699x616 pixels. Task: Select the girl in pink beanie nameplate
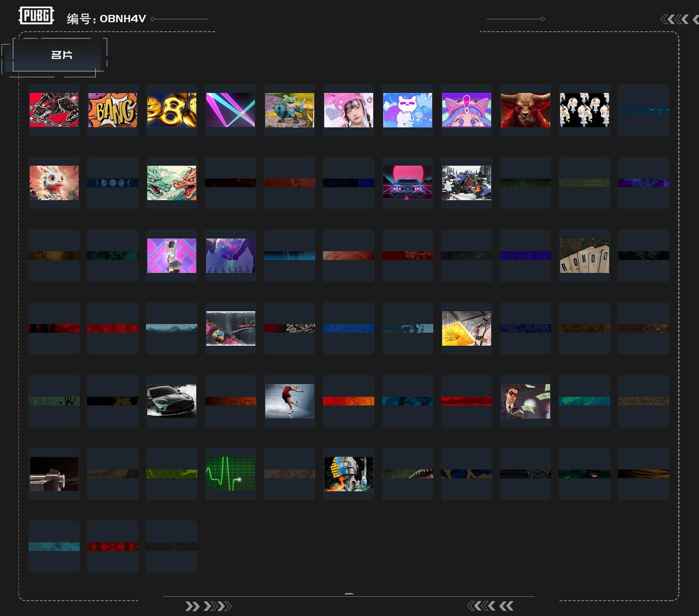(x=349, y=110)
